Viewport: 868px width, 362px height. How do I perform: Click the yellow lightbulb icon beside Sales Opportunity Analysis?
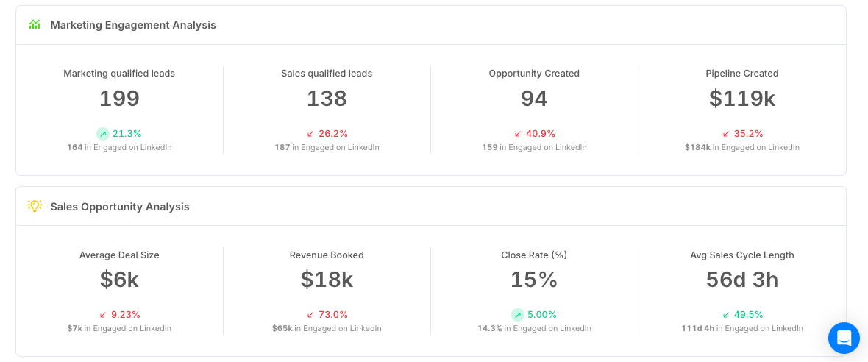click(x=35, y=207)
